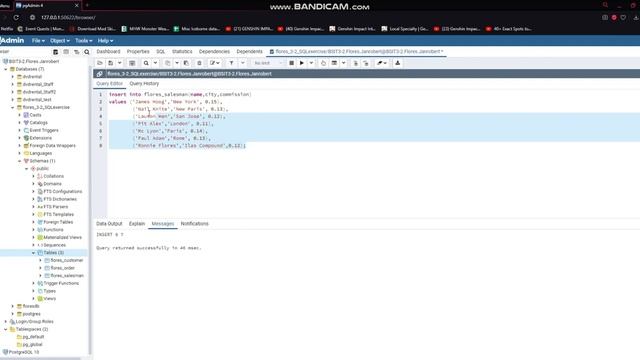Open the No limit rows dropdown
Screen dimensions: 640x360
click(x=267, y=63)
